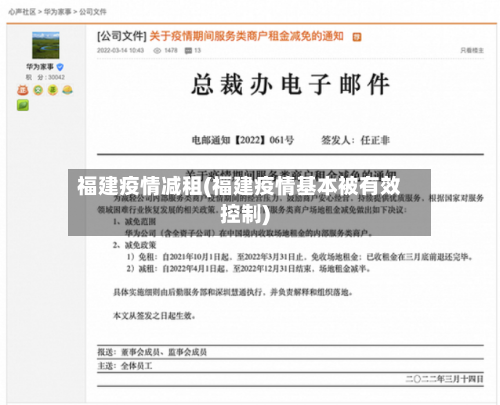The width and height of the screenshot is (500, 405).
Task: Click the green circular medal badge
Action: [38, 90]
